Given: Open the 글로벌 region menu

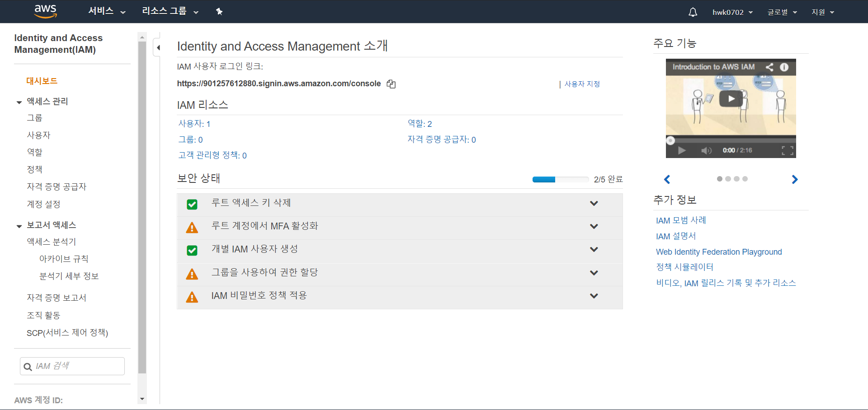Looking at the screenshot, I should (782, 12).
